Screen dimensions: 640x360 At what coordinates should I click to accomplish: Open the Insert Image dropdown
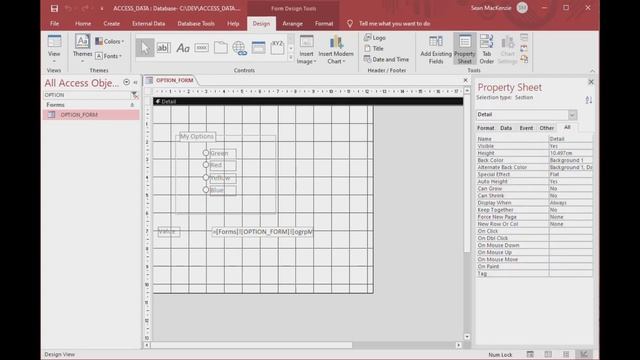306,49
